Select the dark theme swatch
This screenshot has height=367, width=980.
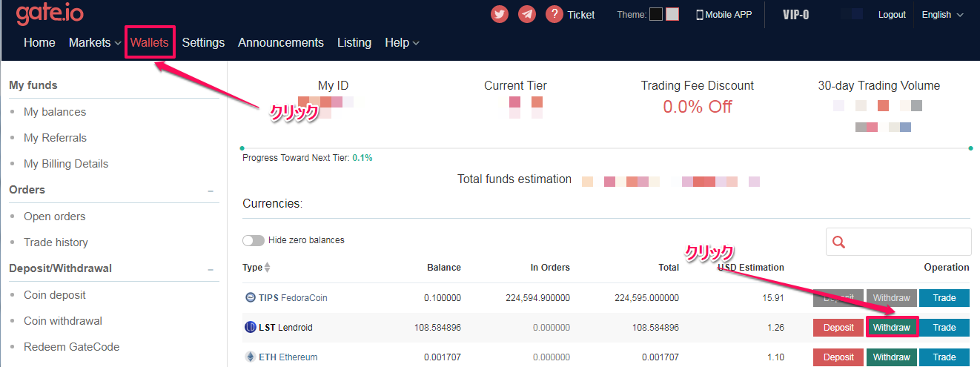point(655,14)
